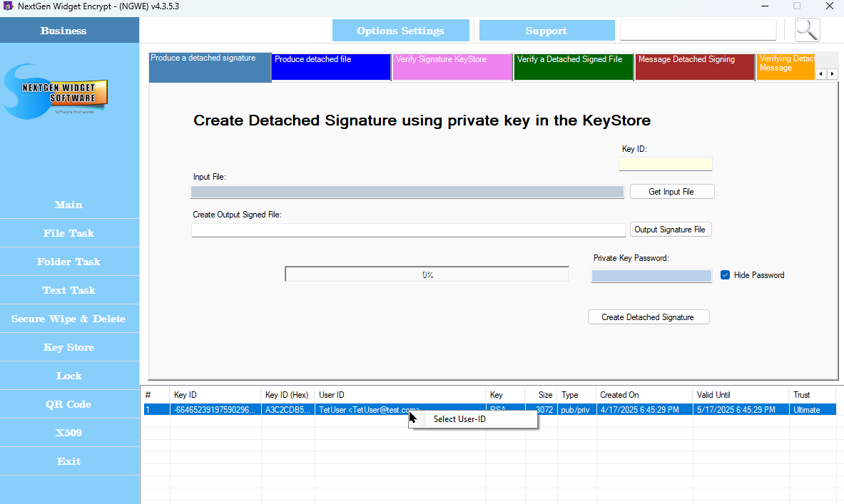Image resolution: width=844 pixels, height=504 pixels.
Task: Toggle the Hide Password checkbox
Action: click(725, 275)
